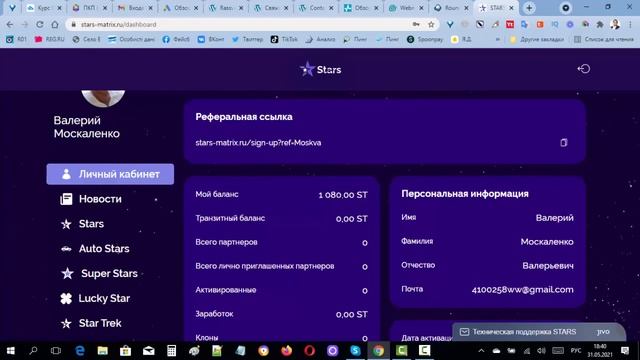Click the red YT extension icon
The image size is (640, 360).
point(510,24)
